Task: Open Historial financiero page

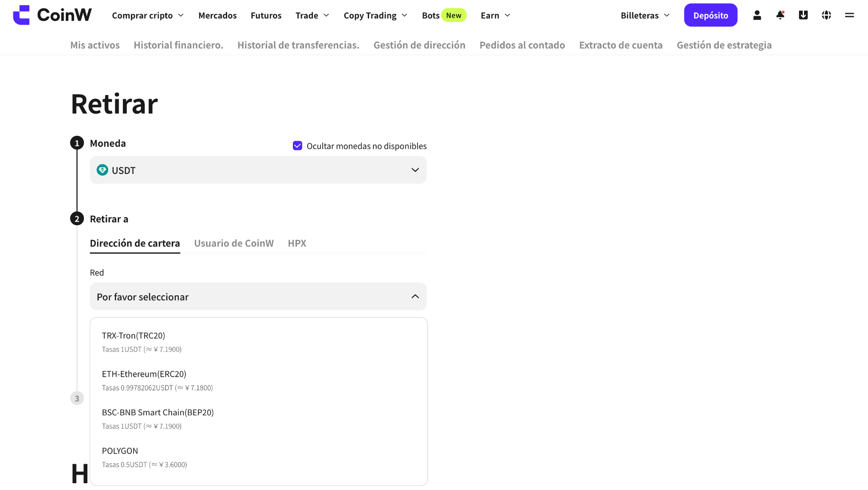Action: click(178, 45)
